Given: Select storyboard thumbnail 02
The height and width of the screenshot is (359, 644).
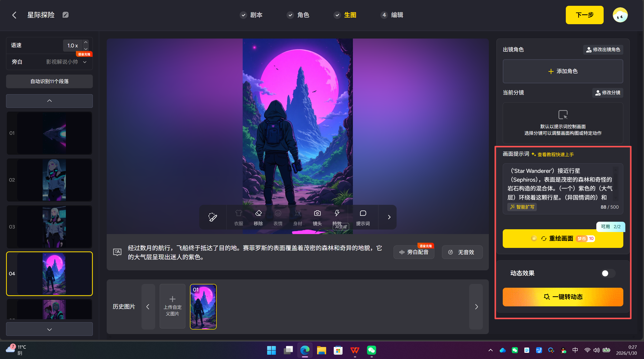Looking at the screenshot, I should (49, 180).
